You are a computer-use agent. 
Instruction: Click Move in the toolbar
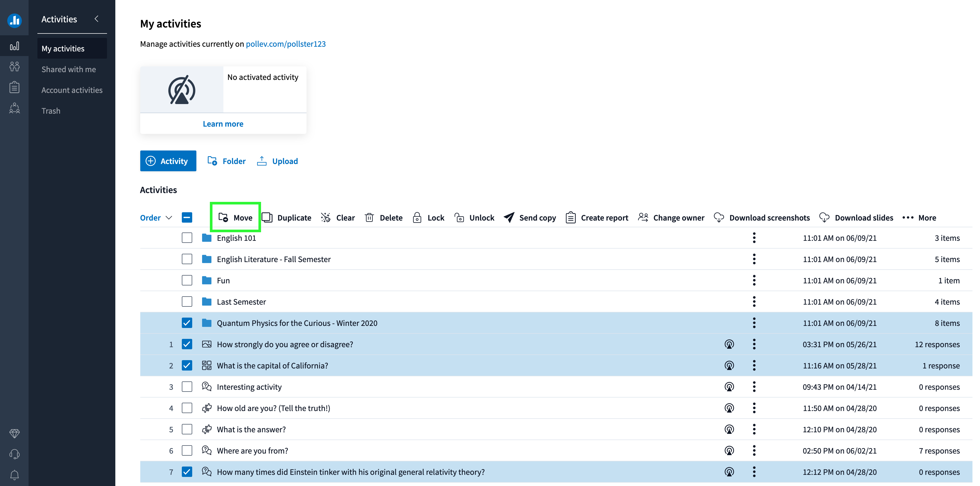[x=236, y=218]
